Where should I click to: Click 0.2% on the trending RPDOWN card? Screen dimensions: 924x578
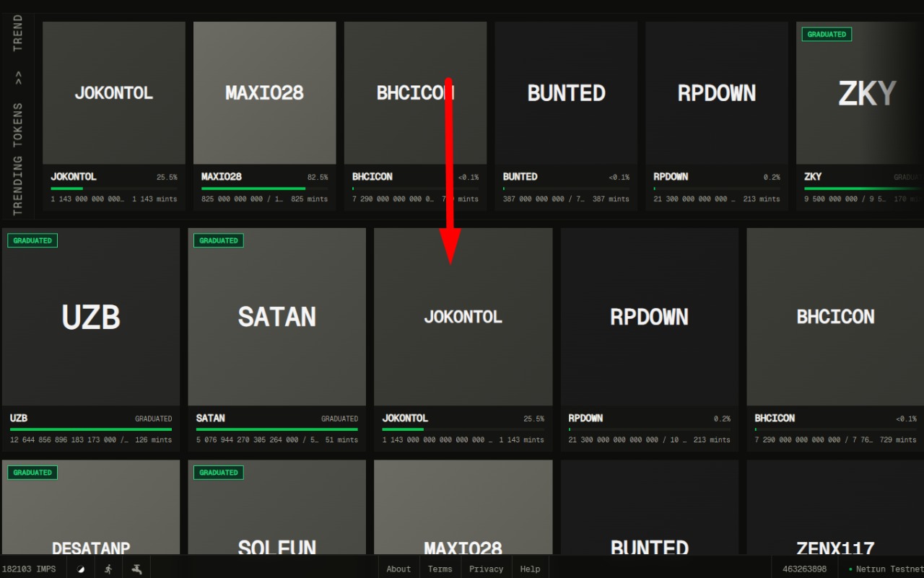[x=772, y=178]
